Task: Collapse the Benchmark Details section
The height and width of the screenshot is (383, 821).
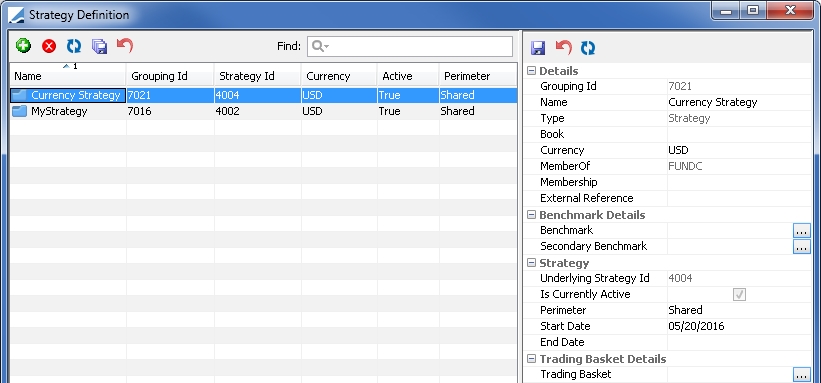Action: pos(531,215)
